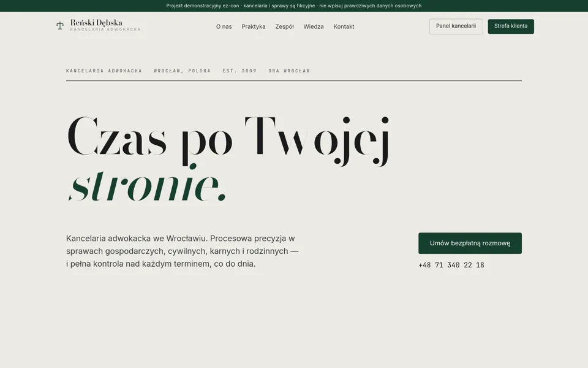Click the Czas po Twojej headline

point(228,140)
